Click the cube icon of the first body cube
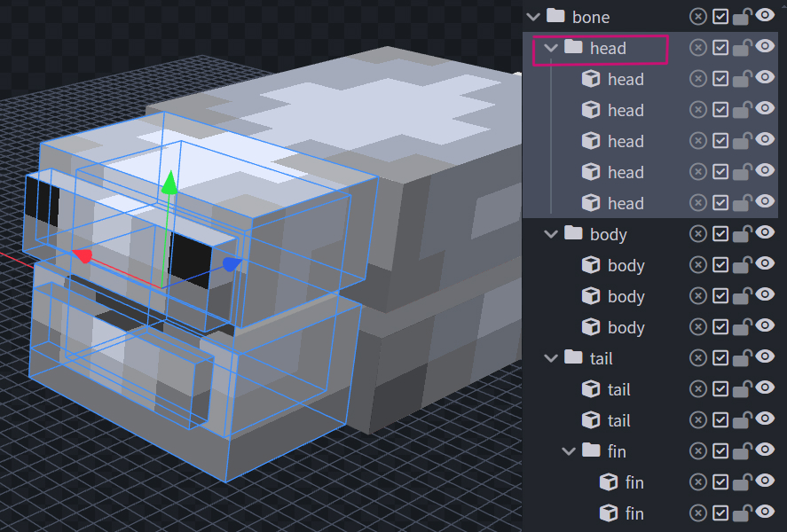The image size is (787, 532). (591, 265)
